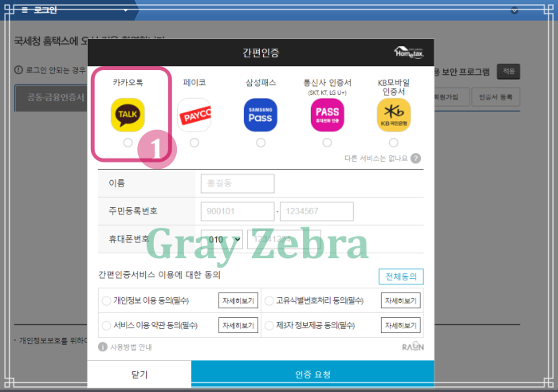Image resolution: width=558 pixels, height=392 pixels.
Task: Click the 휴대폰번호 label
Action: pos(129,239)
